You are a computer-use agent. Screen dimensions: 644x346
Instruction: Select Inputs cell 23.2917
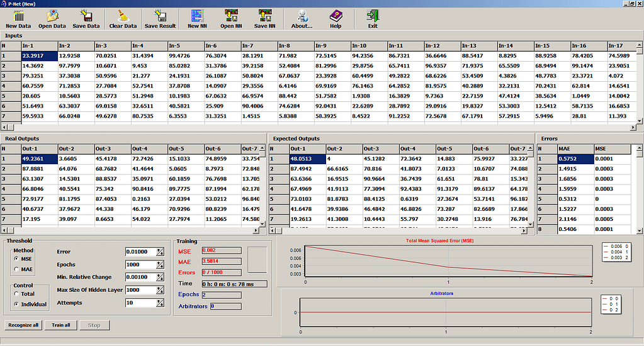coord(39,56)
